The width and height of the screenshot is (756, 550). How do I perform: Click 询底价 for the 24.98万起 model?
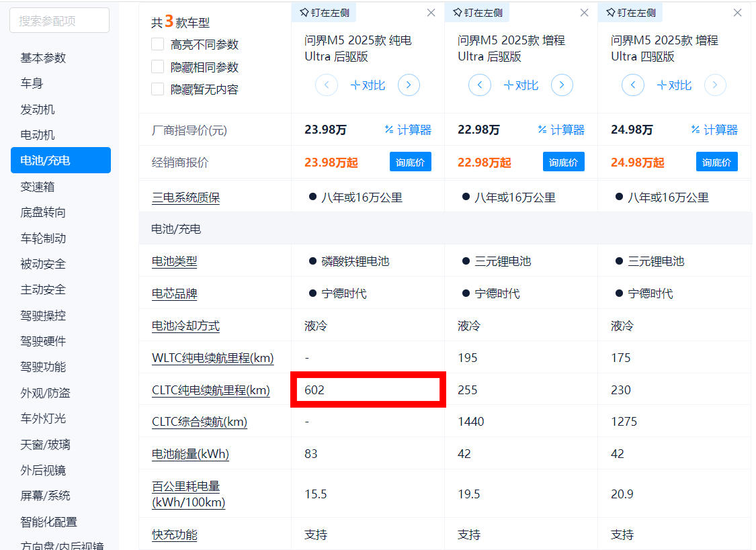(x=717, y=162)
